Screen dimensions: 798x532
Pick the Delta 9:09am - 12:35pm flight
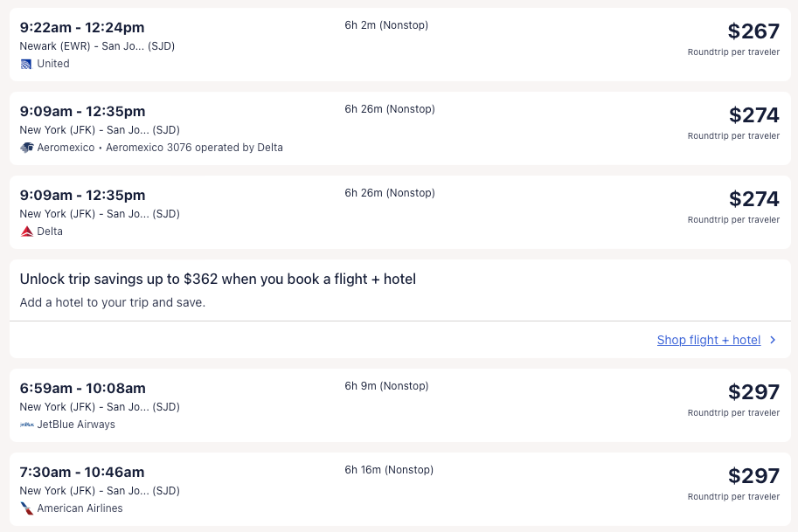pos(82,196)
